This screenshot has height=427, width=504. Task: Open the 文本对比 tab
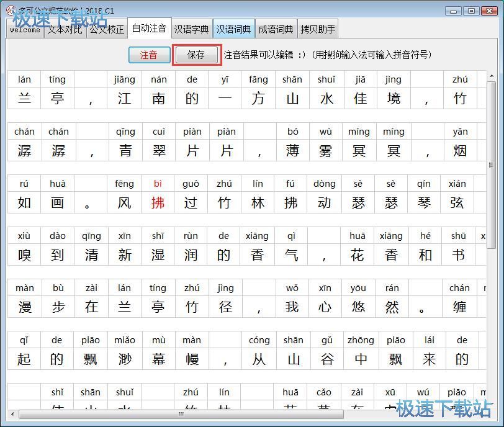[65, 29]
